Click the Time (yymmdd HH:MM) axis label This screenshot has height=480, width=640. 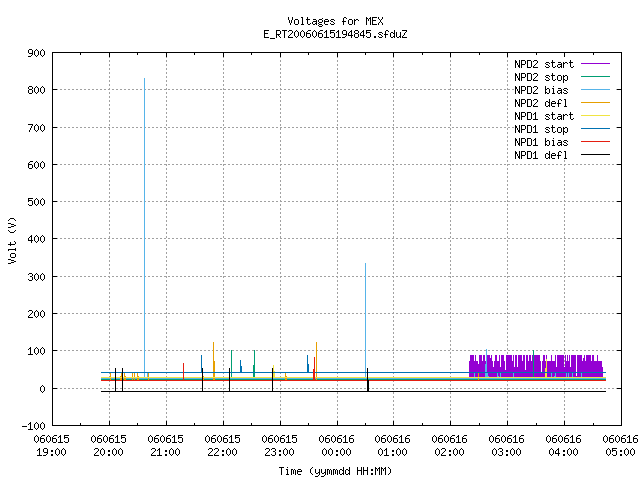coord(335,471)
